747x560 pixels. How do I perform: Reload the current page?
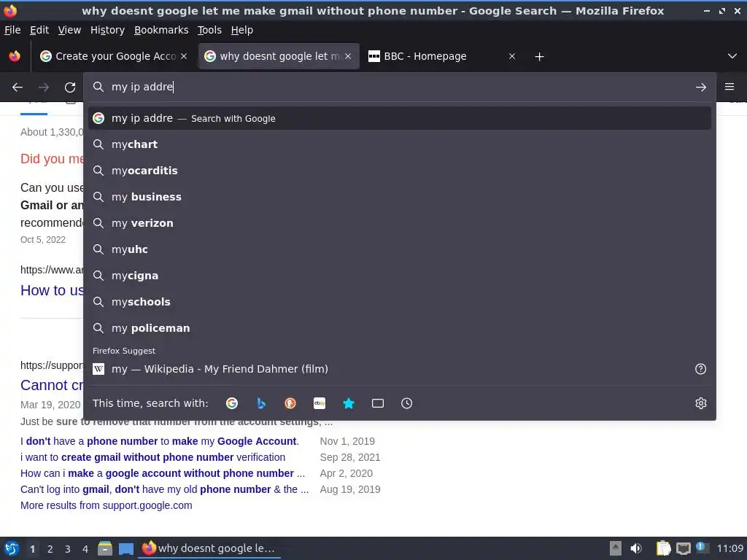click(x=70, y=87)
